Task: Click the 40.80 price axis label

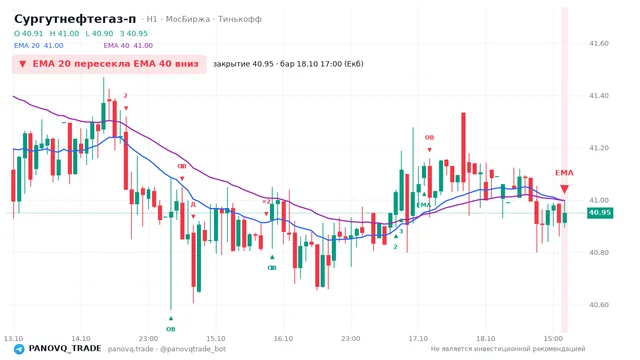Action: [599, 253]
